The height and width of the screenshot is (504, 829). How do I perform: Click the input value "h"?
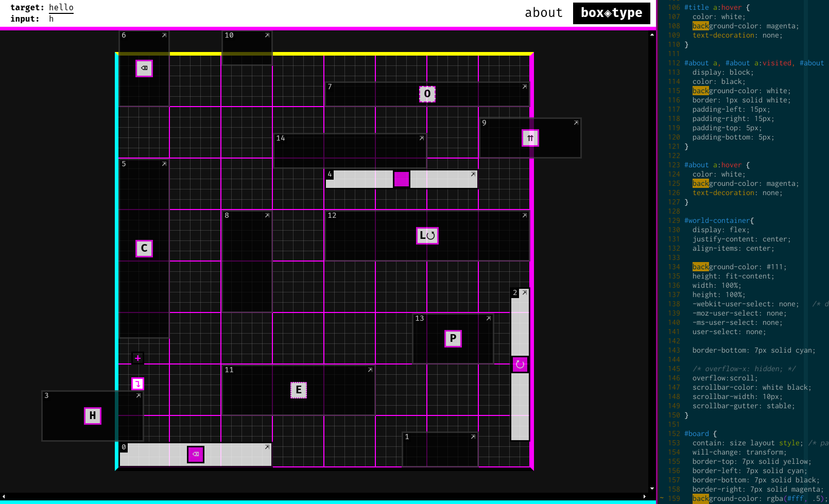click(x=51, y=19)
